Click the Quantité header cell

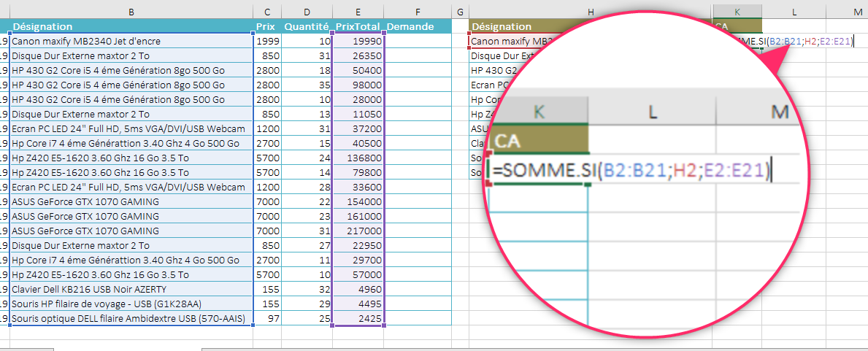click(x=307, y=26)
